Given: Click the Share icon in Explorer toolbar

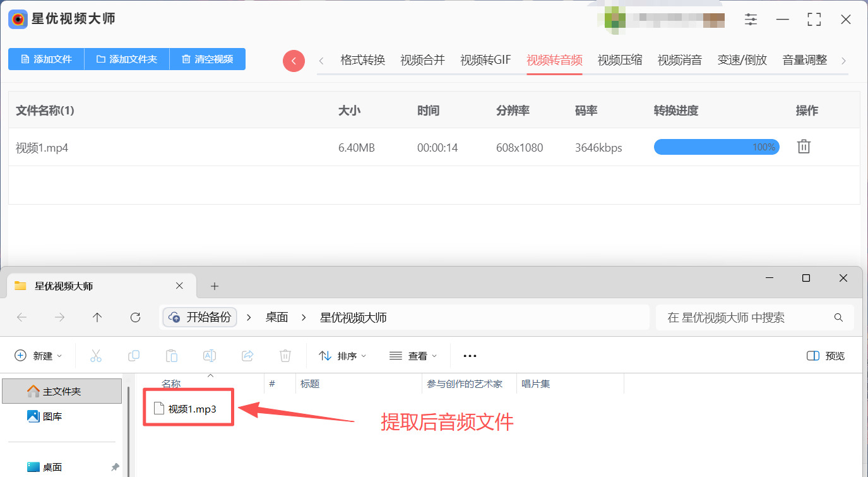Looking at the screenshot, I should (247, 356).
